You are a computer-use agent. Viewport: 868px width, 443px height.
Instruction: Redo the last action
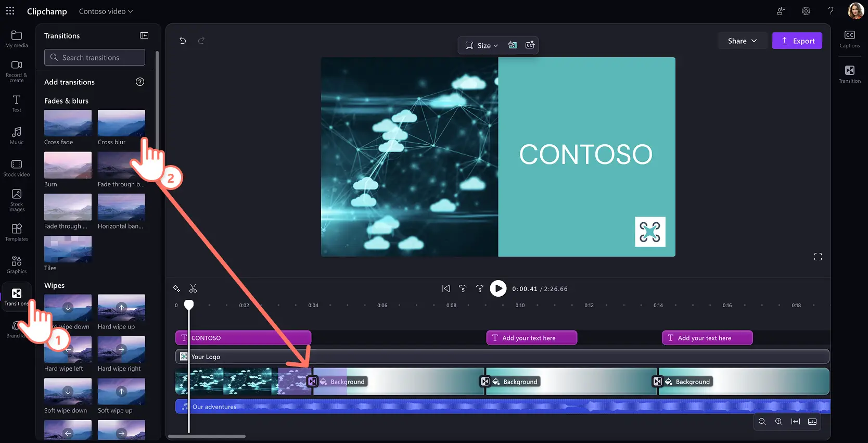click(x=201, y=41)
